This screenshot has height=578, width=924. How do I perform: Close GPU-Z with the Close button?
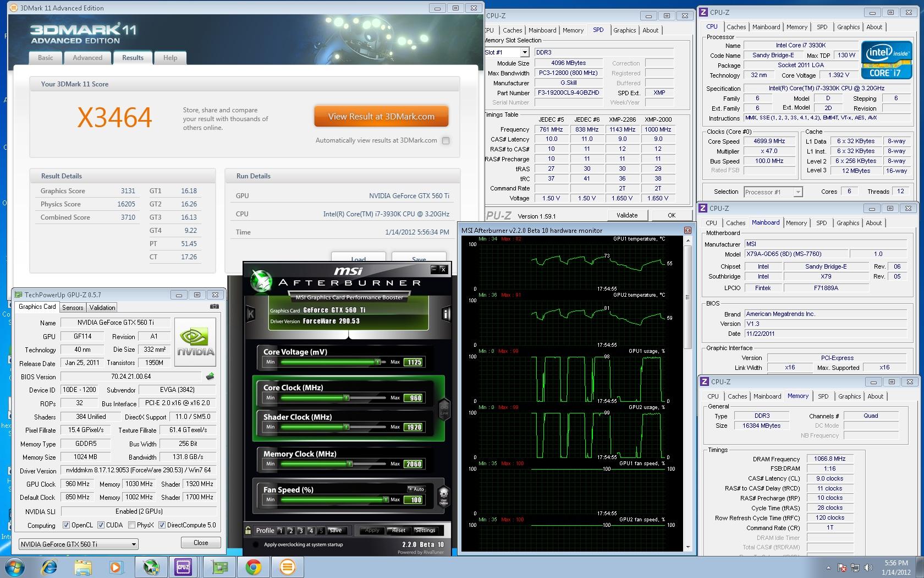[x=201, y=543]
